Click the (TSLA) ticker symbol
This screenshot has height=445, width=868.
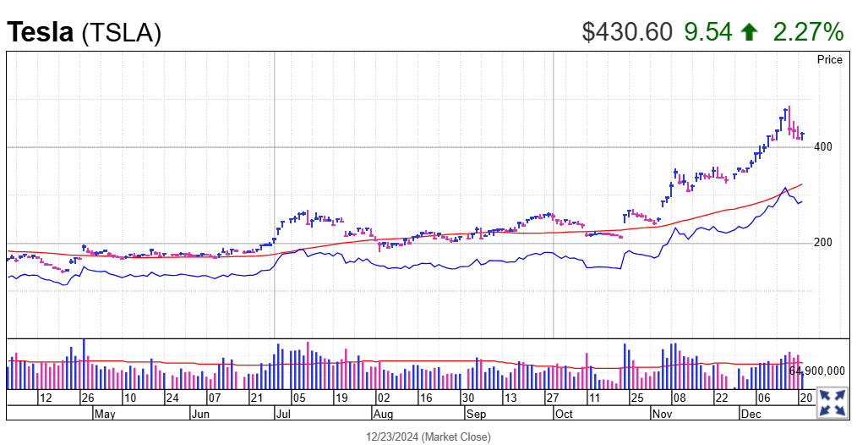coord(121,33)
